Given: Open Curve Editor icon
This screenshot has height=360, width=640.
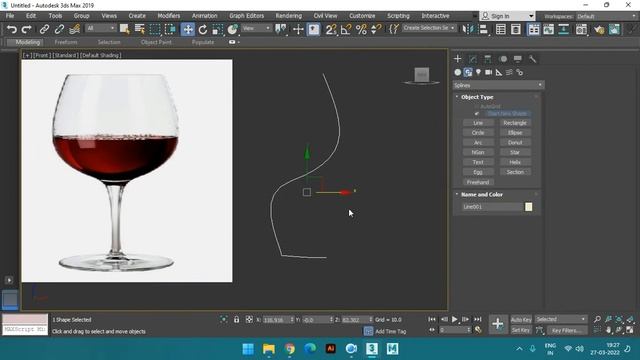Looking at the screenshot, I should coord(549,29).
